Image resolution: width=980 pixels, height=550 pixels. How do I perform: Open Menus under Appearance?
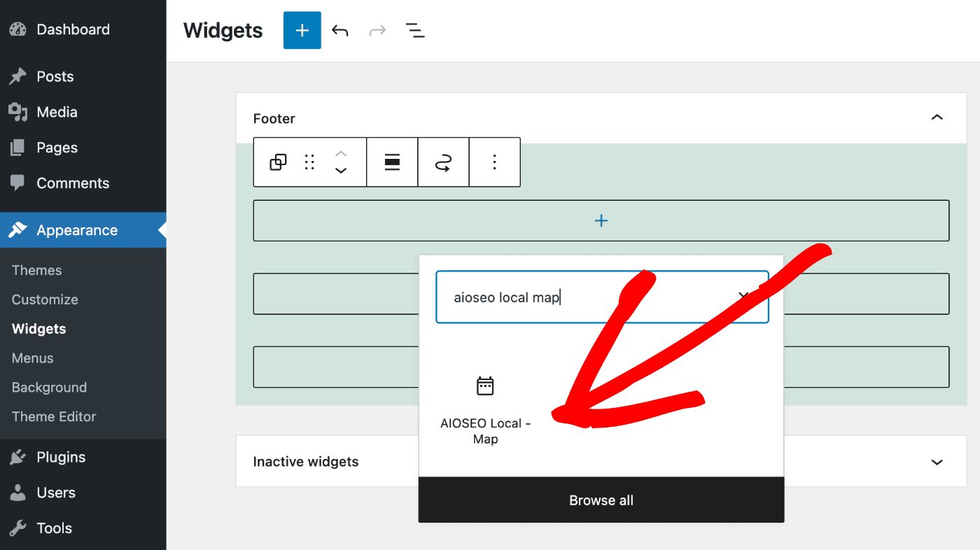click(33, 358)
